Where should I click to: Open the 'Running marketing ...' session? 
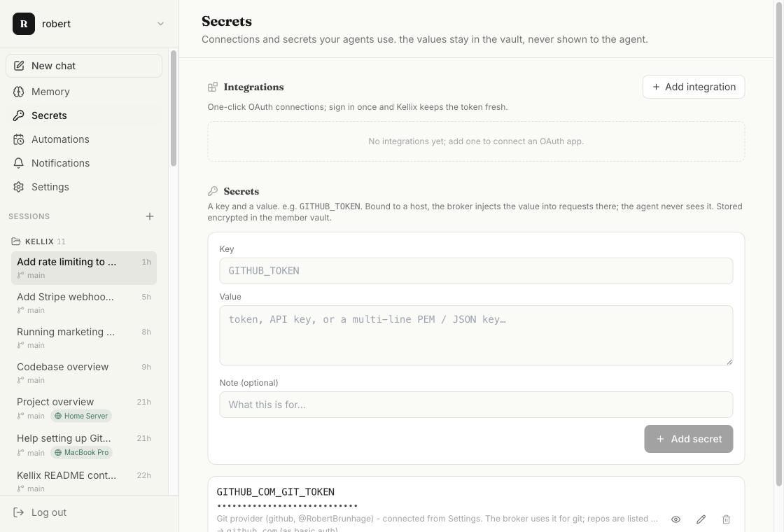[x=84, y=338]
